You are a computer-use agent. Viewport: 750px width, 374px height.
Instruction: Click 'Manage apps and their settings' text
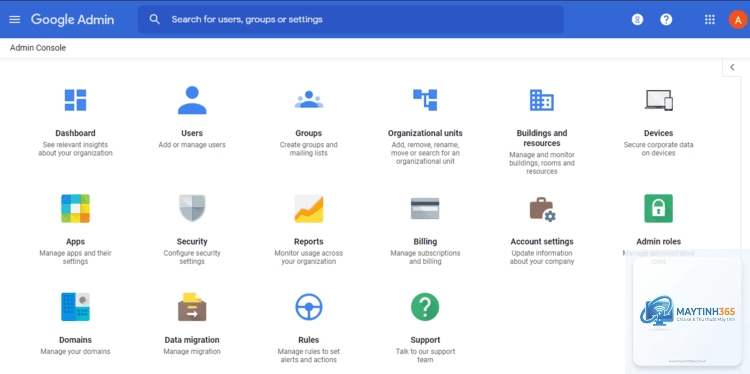pyautogui.click(x=76, y=257)
